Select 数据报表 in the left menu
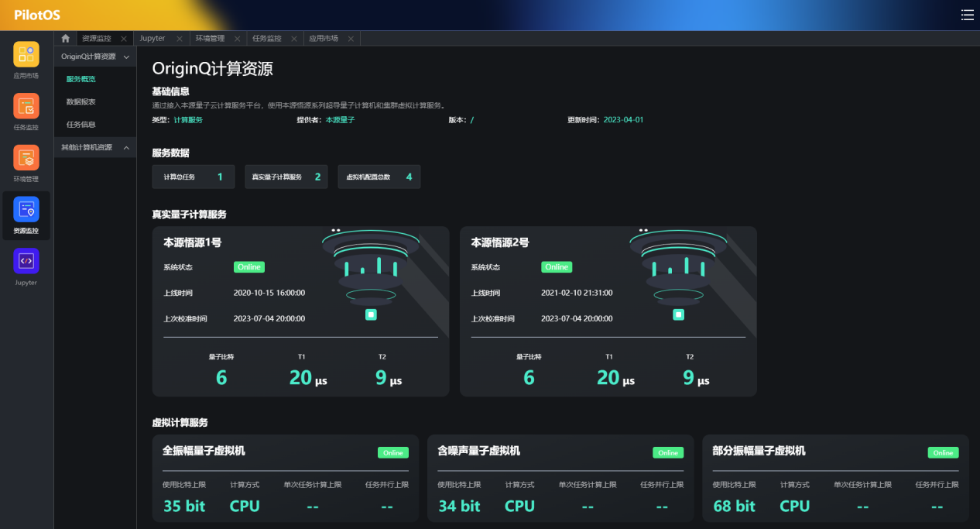This screenshot has height=529, width=980. (x=81, y=101)
